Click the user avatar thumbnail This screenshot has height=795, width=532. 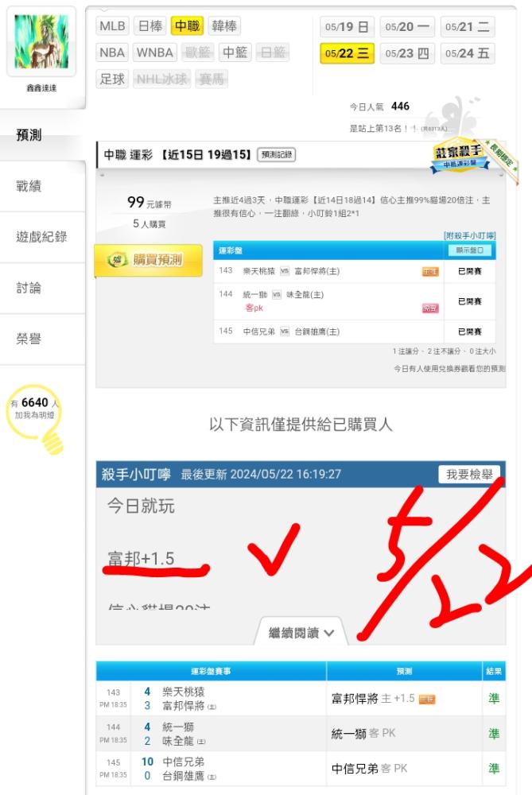[x=41, y=41]
